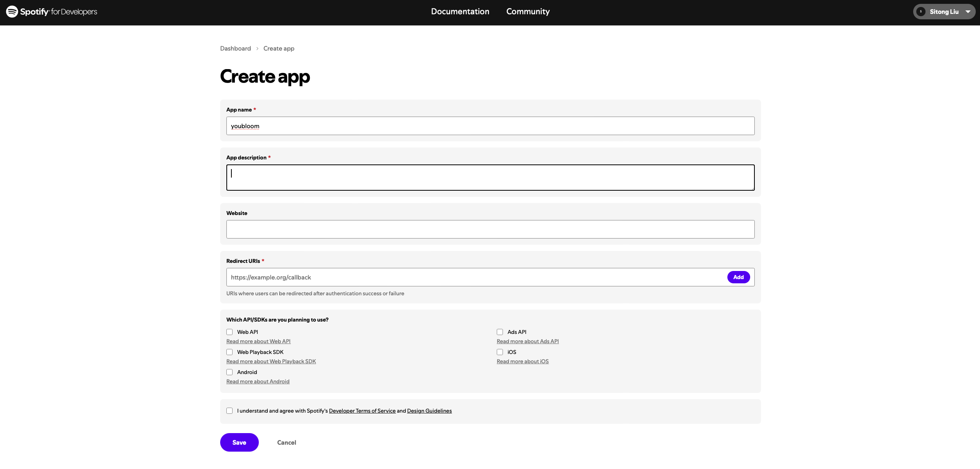980x469 pixels.
Task: Enable the Web Playback SDK checkbox
Action: [229, 352]
